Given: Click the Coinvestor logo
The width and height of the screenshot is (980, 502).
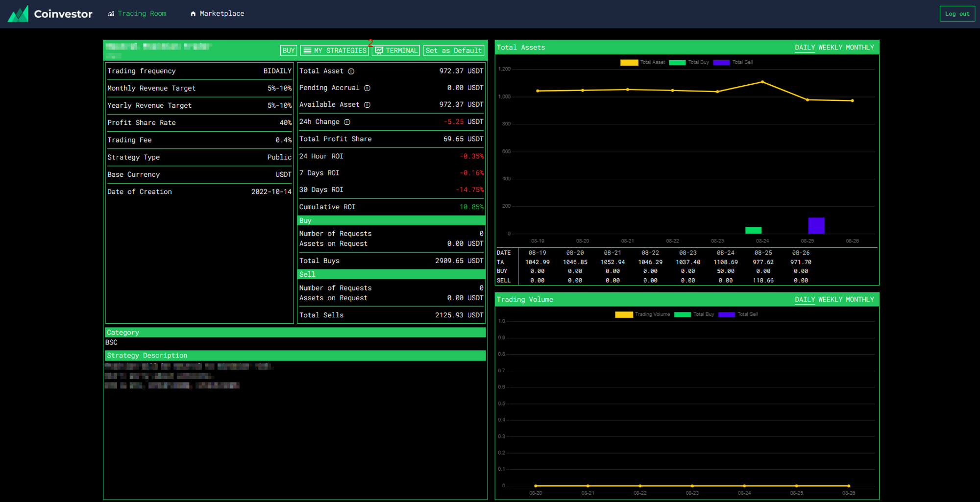Looking at the screenshot, I should [x=50, y=14].
